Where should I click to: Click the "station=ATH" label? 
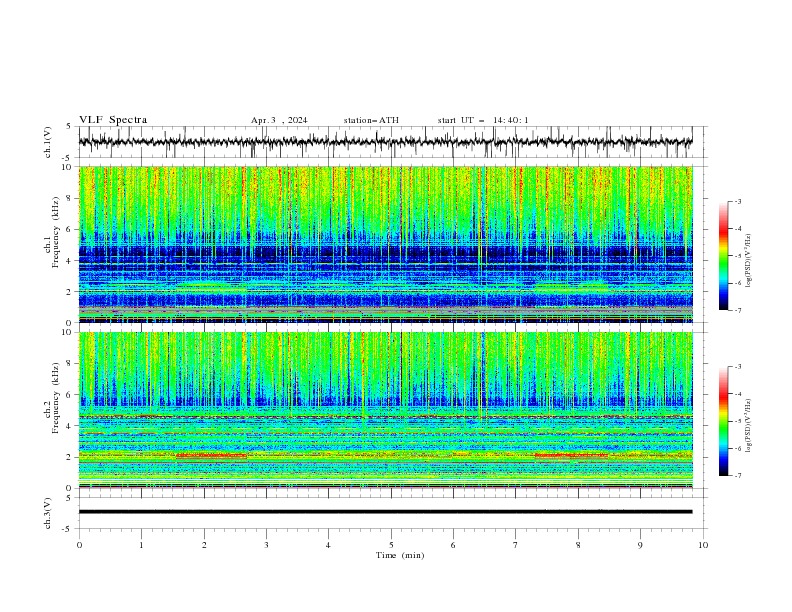point(371,120)
